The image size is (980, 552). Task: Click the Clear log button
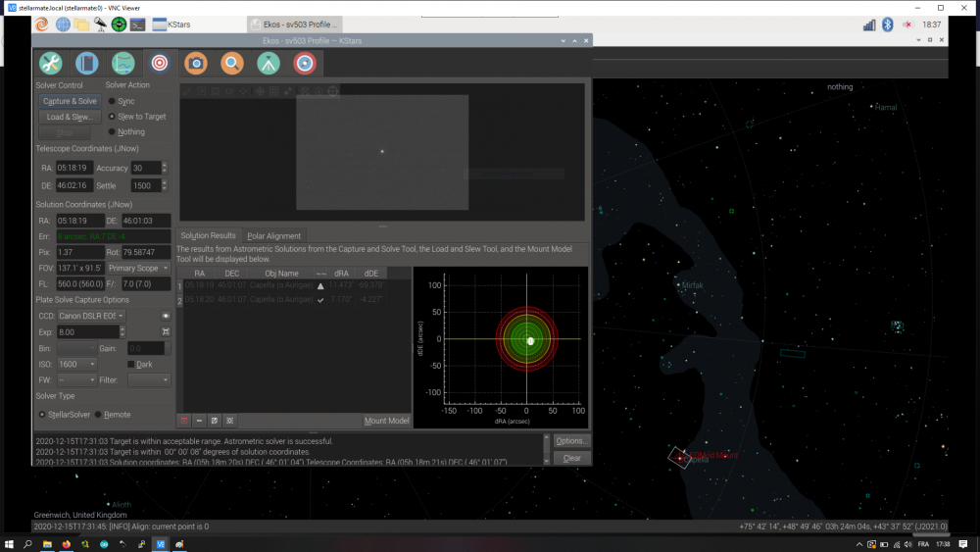[571, 458]
